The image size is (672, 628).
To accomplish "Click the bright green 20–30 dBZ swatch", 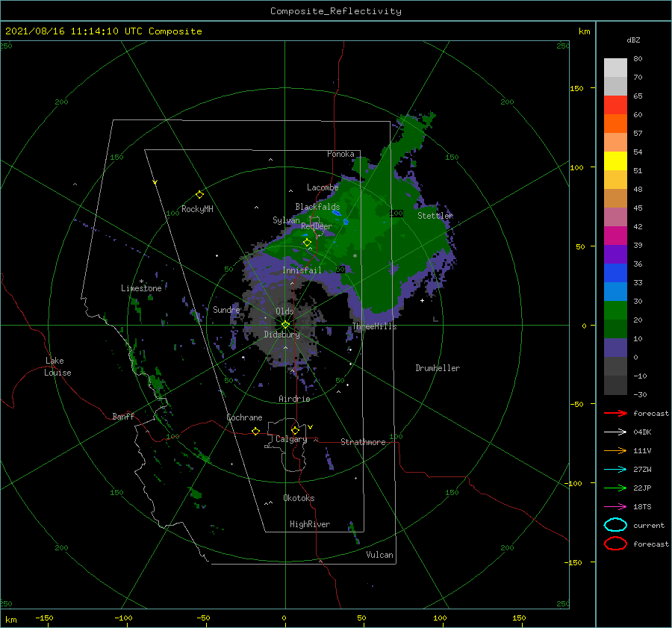I will click(615, 311).
